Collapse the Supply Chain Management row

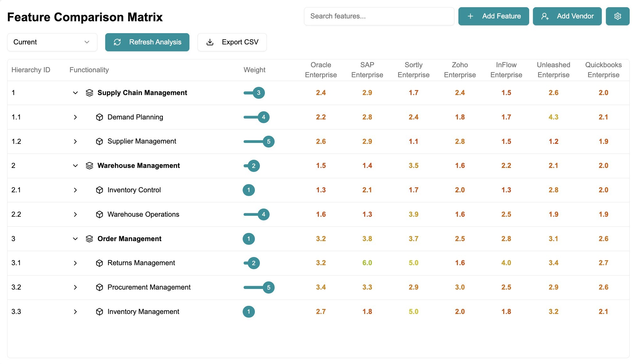coord(75,93)
